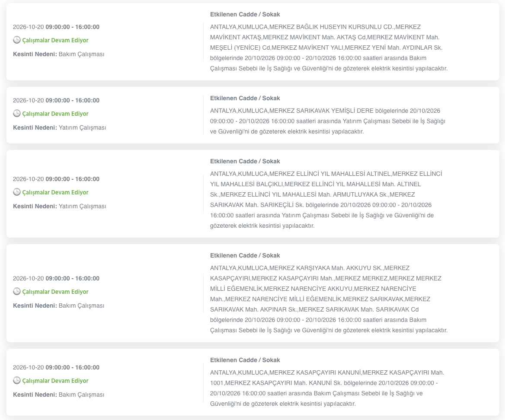
Task: Click the Etkilenen Cadde / Sokak heading above KASAPÇAYIRI KANUNİ
Action: coord(245,360)
